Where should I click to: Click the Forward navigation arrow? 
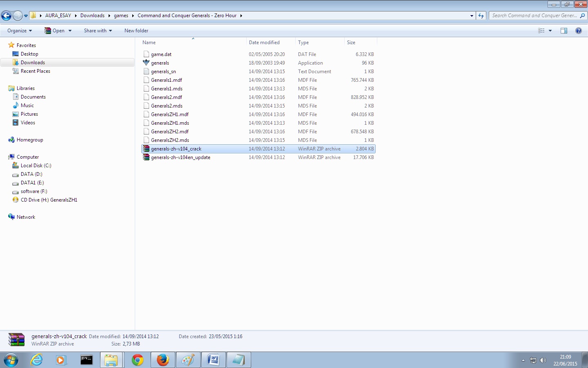point(18,16)
